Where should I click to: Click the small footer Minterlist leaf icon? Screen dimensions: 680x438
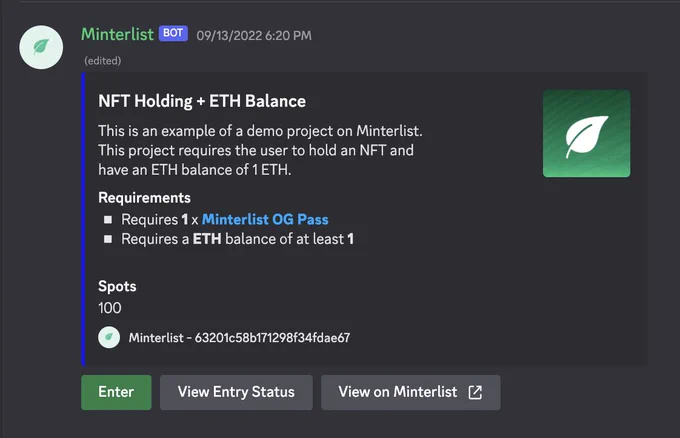tap(109, 337)
